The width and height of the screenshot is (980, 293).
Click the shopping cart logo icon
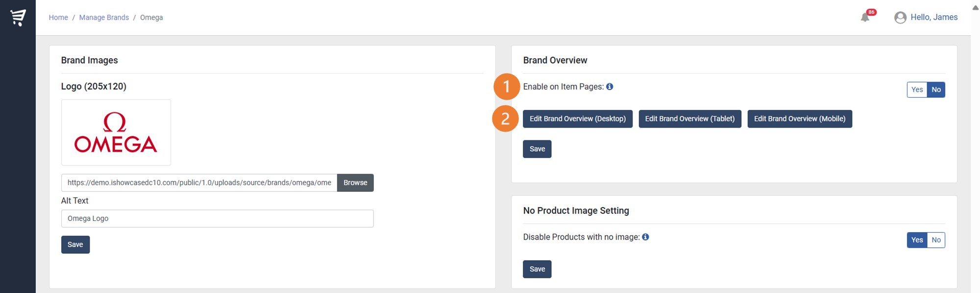tap(18, 17)
